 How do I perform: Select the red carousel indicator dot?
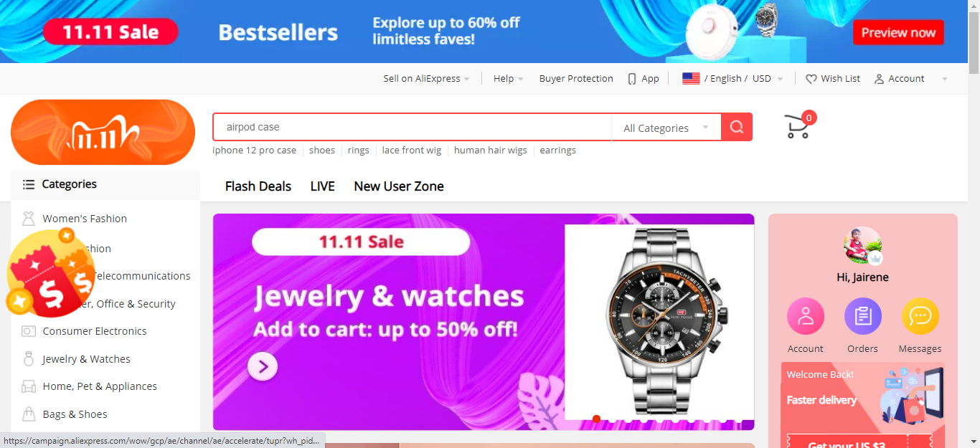click(x=596, y=419)
